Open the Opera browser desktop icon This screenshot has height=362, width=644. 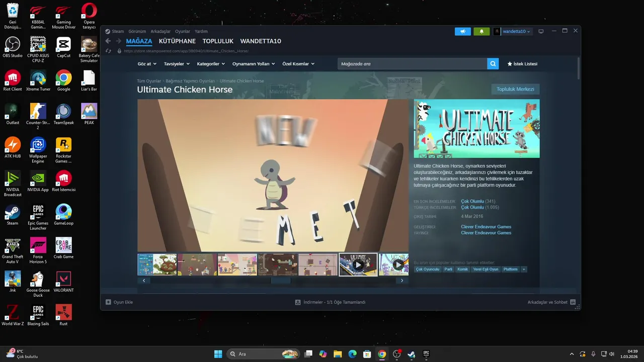tap(89, 16)
